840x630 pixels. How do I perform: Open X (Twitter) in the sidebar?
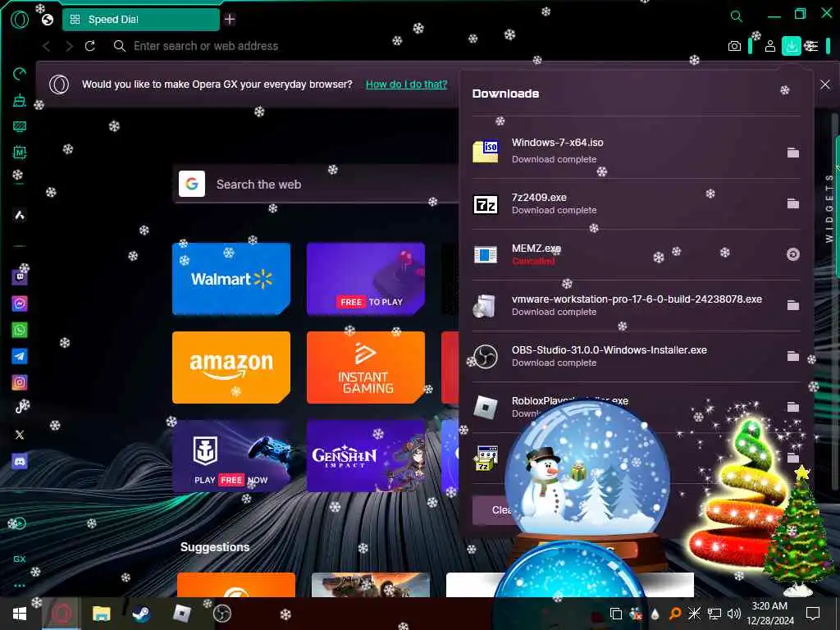pyautogui.click(x=20, y=435)
